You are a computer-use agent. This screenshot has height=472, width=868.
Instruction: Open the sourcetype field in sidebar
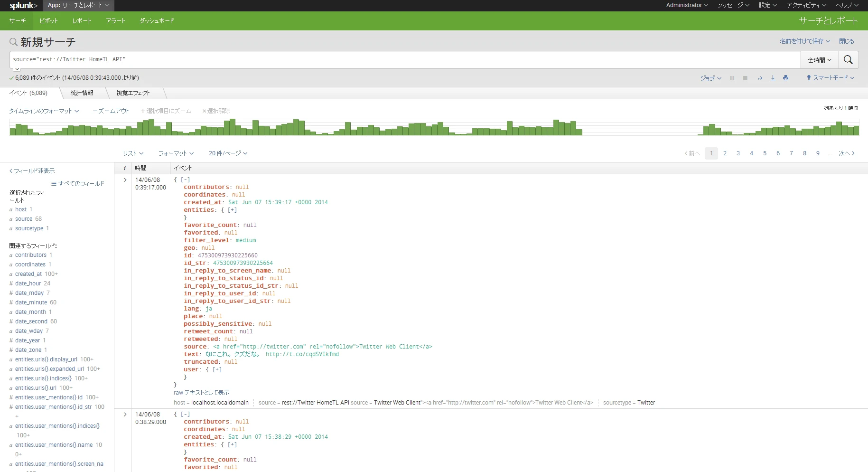29,228
